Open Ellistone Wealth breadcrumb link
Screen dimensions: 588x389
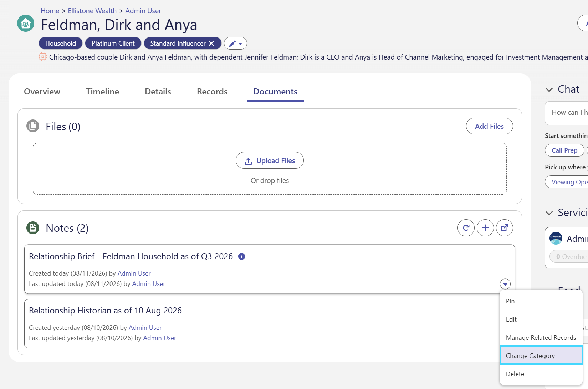[92, 11]
